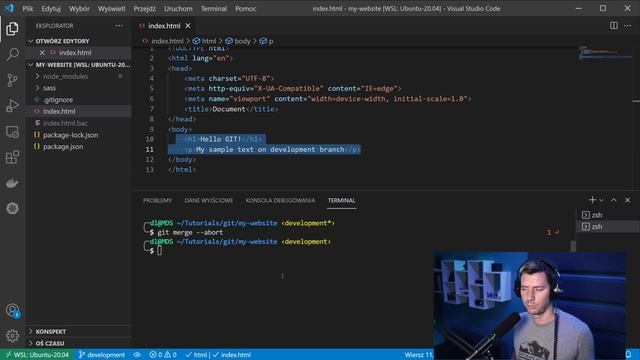
Task: Open the Source Control view icon
Action: click(x=12, y=80)
